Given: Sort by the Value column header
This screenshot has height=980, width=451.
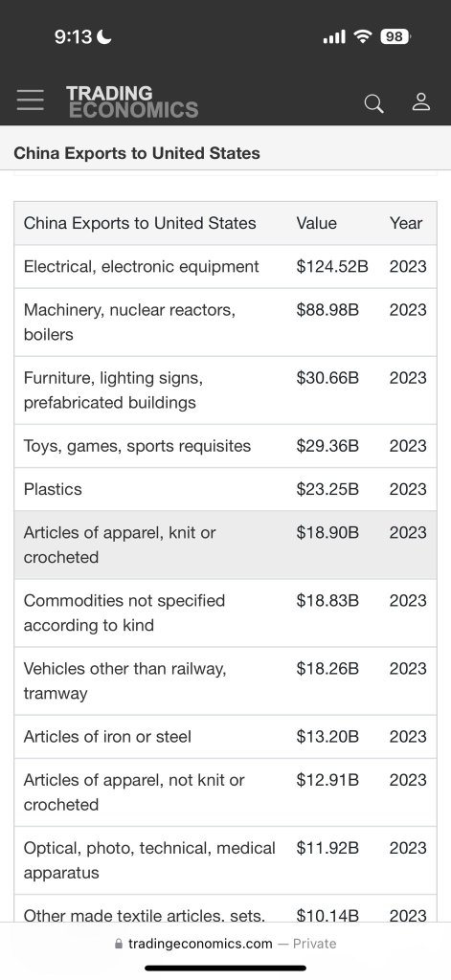Looking at the screenshot, I should tap(317, 223).
